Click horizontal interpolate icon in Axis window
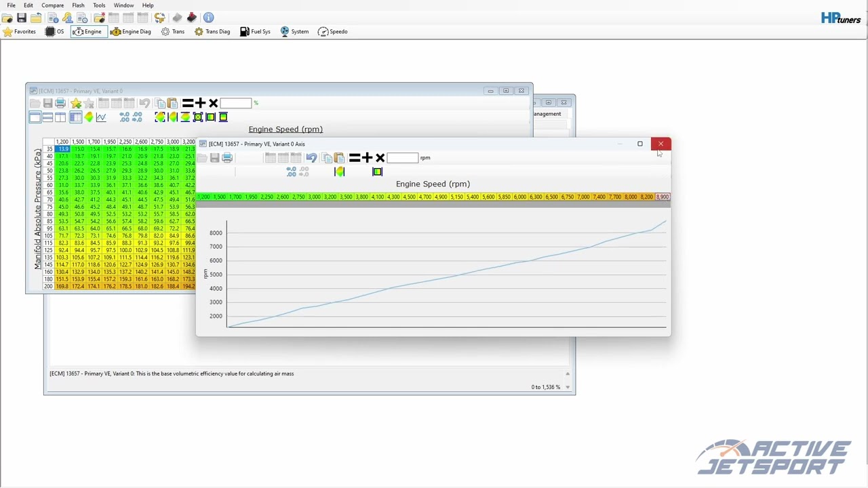This screenshot has width=868, height=488. 339,172
